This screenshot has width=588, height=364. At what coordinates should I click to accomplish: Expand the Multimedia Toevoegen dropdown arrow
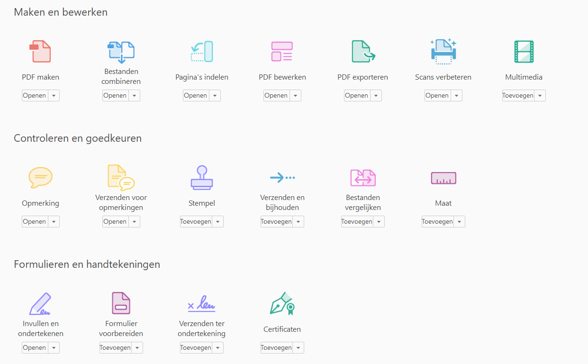pyautogui.click(x=540, y=96)
